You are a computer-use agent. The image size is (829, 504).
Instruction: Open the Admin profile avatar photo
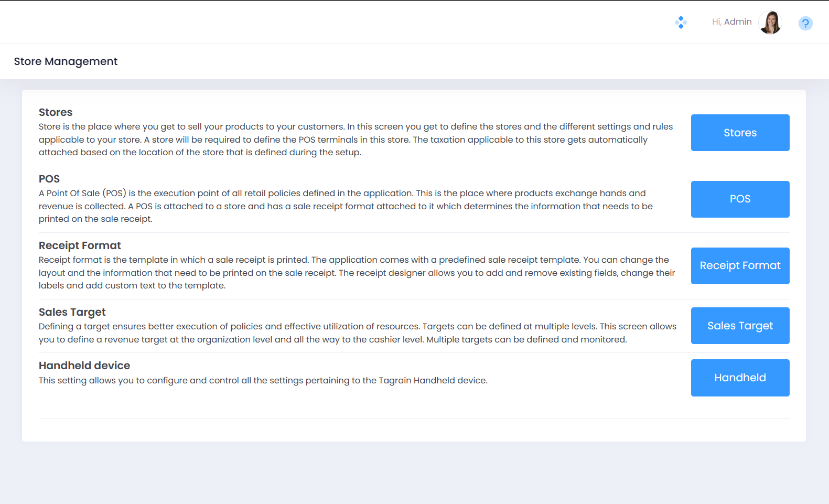click(x=770, y=23)
